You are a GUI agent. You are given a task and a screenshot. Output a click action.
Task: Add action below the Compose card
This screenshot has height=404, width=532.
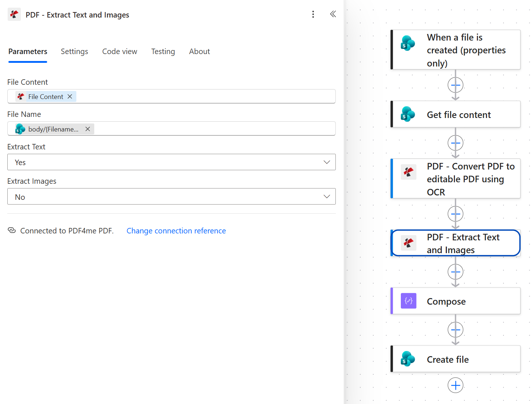coord(456,330)
